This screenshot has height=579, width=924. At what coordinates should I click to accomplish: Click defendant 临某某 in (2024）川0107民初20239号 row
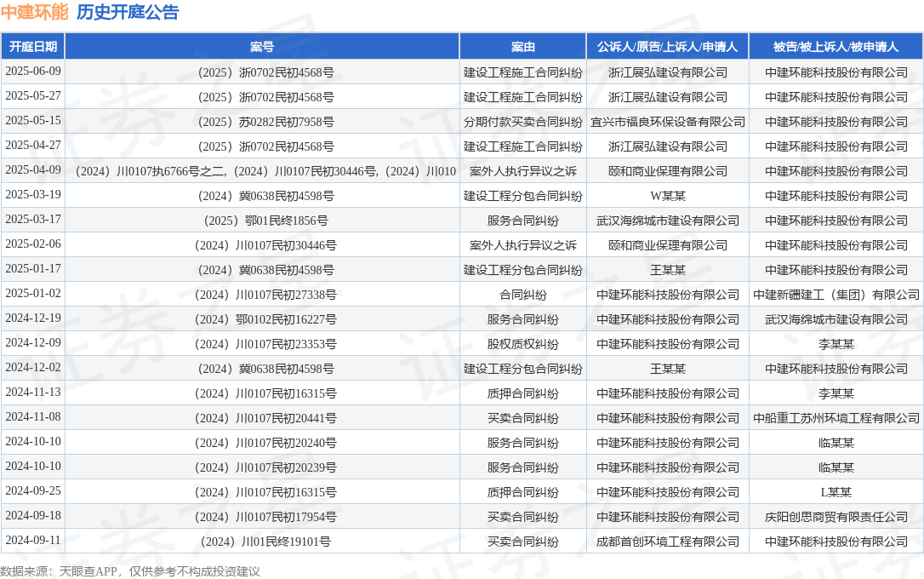[836, 468]
